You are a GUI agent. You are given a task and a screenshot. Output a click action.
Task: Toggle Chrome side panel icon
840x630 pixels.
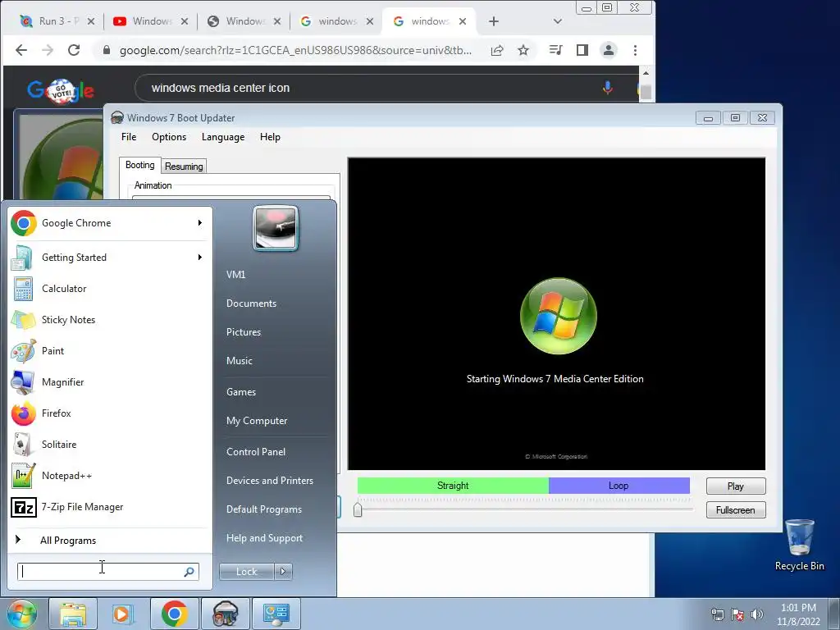coord(582,50)
